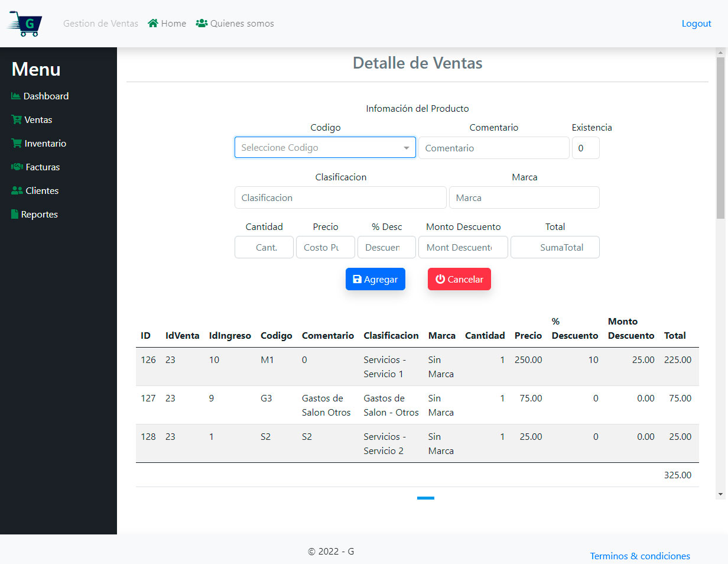Click the Inventario cart icon
This screenshot has height=564, width=728.
(17, 143)
